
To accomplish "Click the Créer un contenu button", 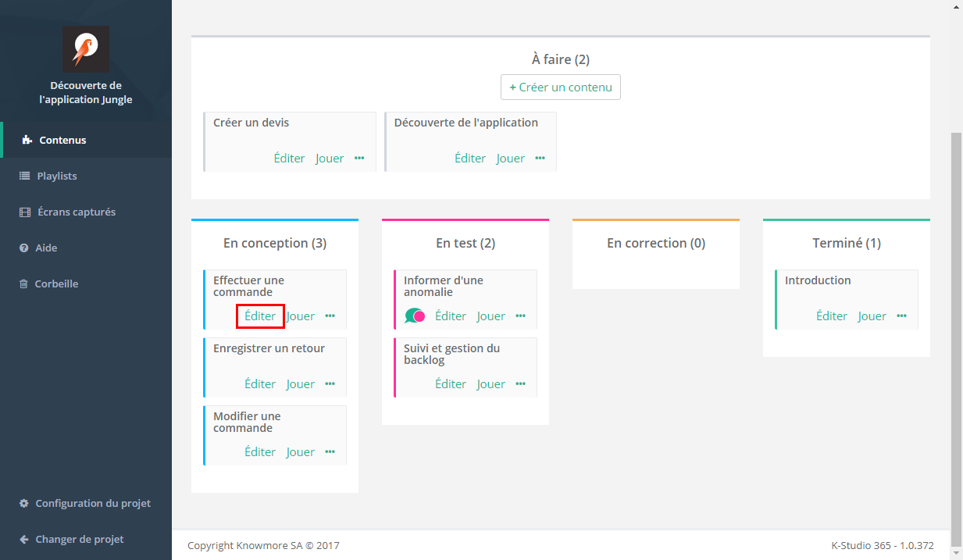I will (x=560, y=87).
